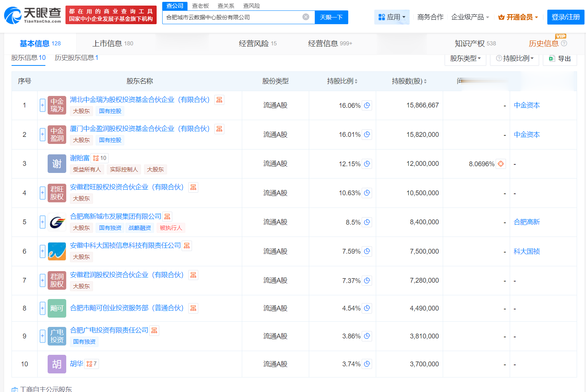Open pie chart icon for 16.06% holding
The height and width of the screenshot is (392, 586).
(x=367, y=105)
